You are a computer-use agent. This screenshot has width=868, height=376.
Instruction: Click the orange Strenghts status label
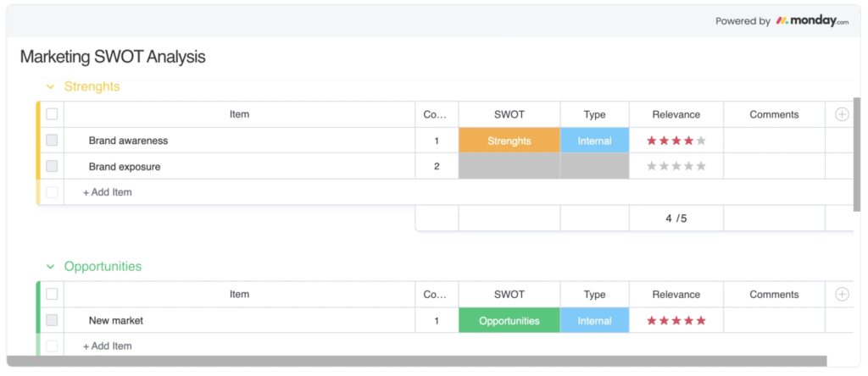coord(509,141)
